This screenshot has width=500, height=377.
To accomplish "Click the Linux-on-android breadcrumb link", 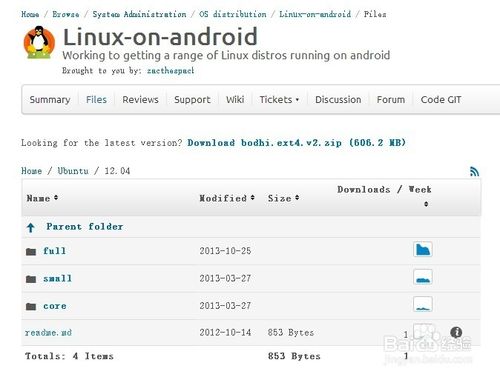I will point(315,14).
